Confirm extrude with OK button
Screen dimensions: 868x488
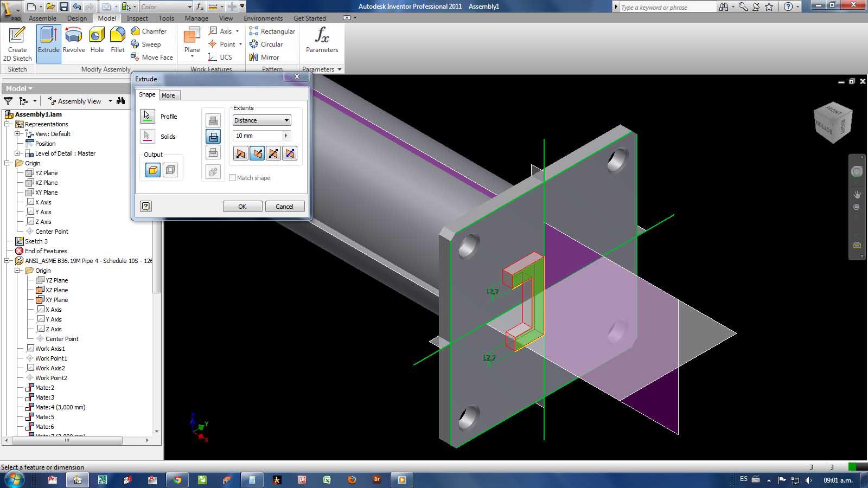tap(242, 207)
